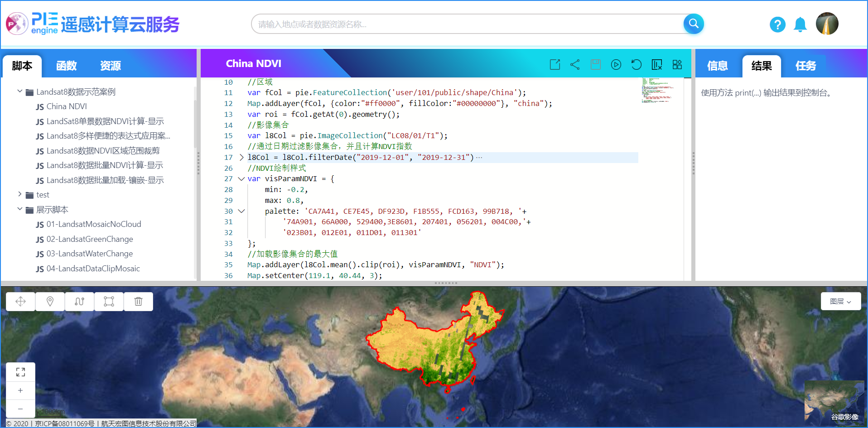868x428 pixels.
Task: Switch to the 函数 tab
Action: 66,66
